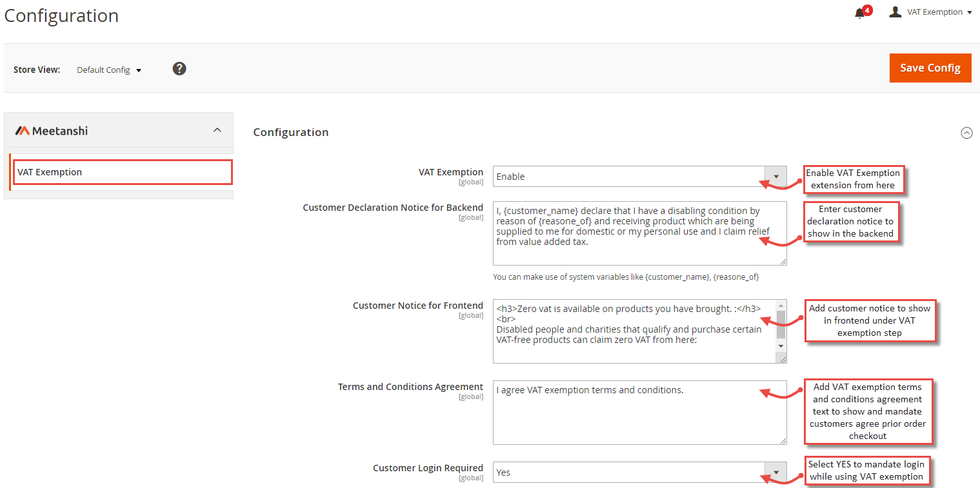Click the user account avatar icon
980x488 pixels.
[x=895, y=12]
